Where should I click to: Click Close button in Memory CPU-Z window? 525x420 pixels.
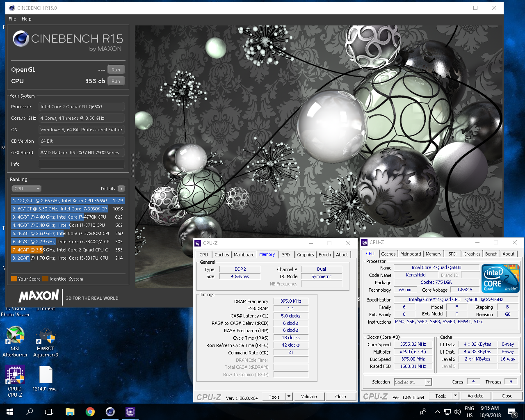340,397
